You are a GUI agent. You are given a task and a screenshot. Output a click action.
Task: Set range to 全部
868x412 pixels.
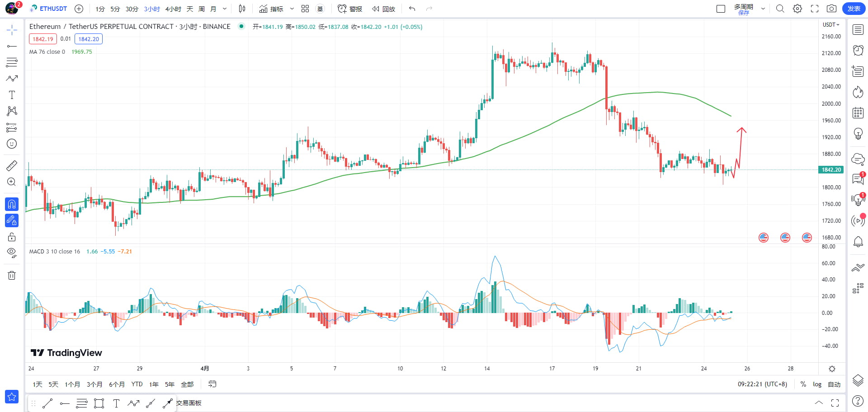(x=187, y=384)
